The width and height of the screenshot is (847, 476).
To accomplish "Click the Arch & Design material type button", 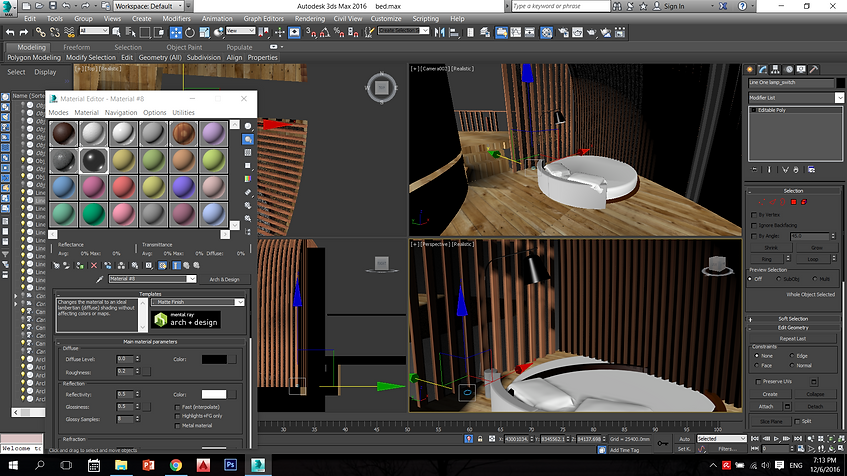I will (x=224, y=279).
